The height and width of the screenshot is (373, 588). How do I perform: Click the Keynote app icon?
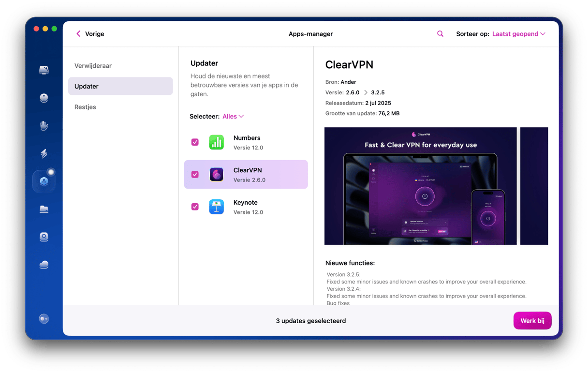click(216, 207)
